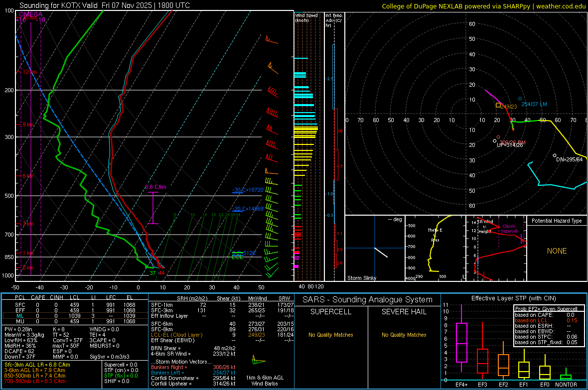Image resolution: width=588 pixels, height=390 pixels.
Task: Click the Potential Hazard Type header
Action: pos(557,221)
